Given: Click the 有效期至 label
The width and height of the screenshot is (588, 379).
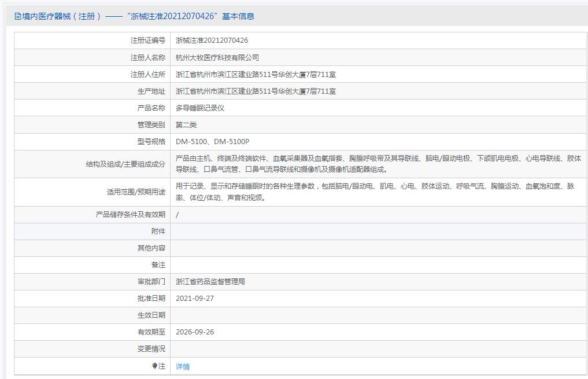Looking at the screenshot, I should 151,332.
